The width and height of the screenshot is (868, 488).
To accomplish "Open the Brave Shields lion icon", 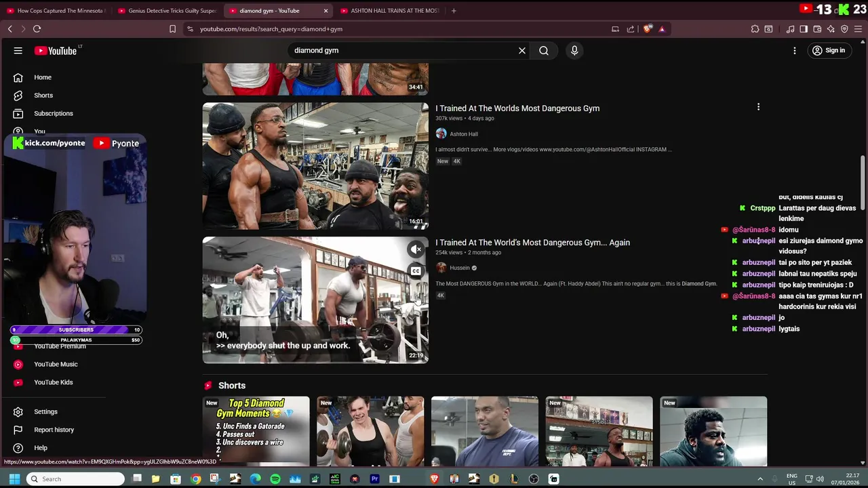I will pos(647,29).
